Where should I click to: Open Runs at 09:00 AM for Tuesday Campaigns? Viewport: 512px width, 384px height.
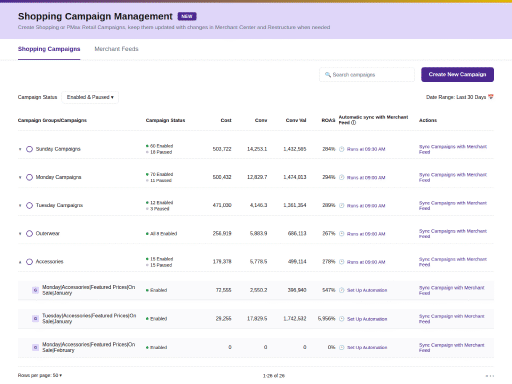point(366,206)
